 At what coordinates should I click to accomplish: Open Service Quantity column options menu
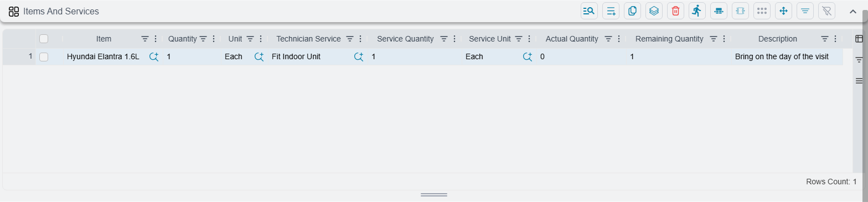pyautogui.click(x=454, y=39)
